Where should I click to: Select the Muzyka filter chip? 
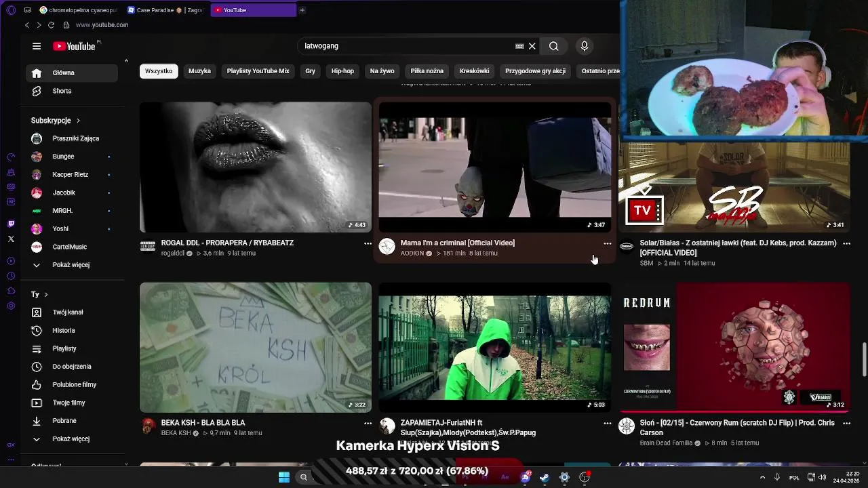click(x=199, y=71)
